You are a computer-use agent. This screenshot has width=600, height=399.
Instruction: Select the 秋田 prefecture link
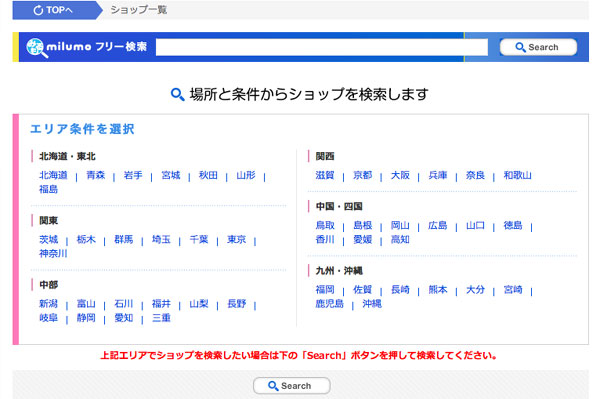(x=208, y=175)
